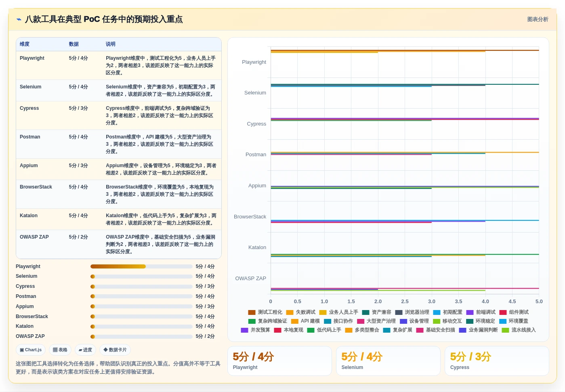Click the 大型资产治理 pink legend swatch
The image size is (565, 392).
tap(361, 321)
